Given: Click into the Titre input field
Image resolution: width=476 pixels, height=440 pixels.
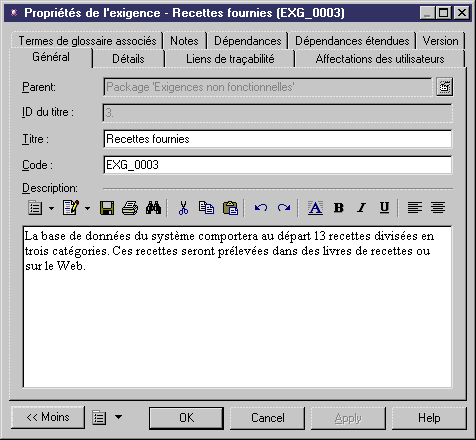Looking at the screenshot, I should tap(278, 139).
